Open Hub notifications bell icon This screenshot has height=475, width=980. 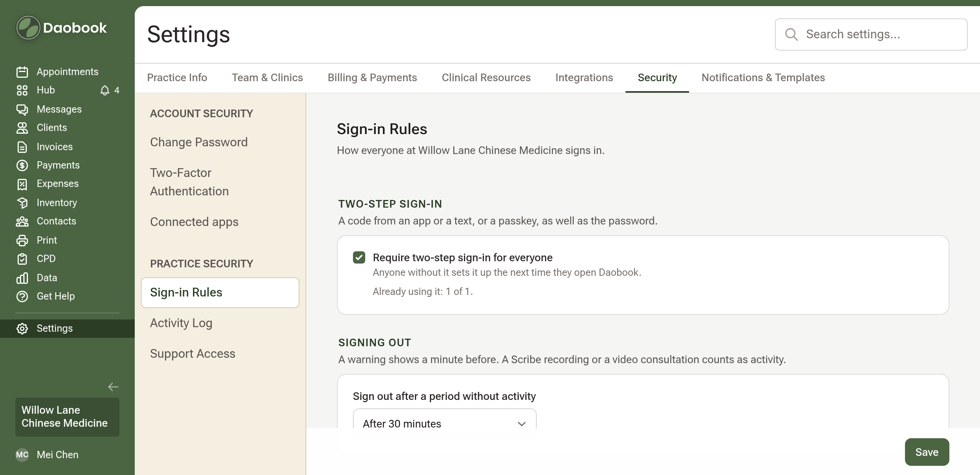(105, 90)
